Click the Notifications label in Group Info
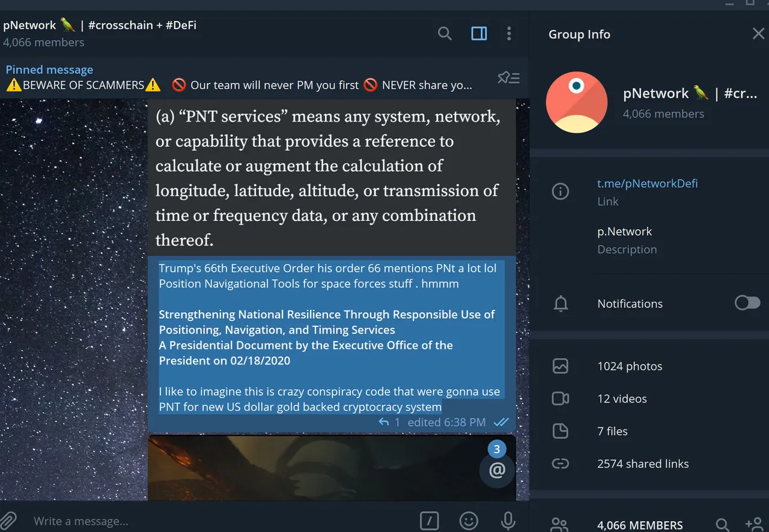 click(630, 304)
